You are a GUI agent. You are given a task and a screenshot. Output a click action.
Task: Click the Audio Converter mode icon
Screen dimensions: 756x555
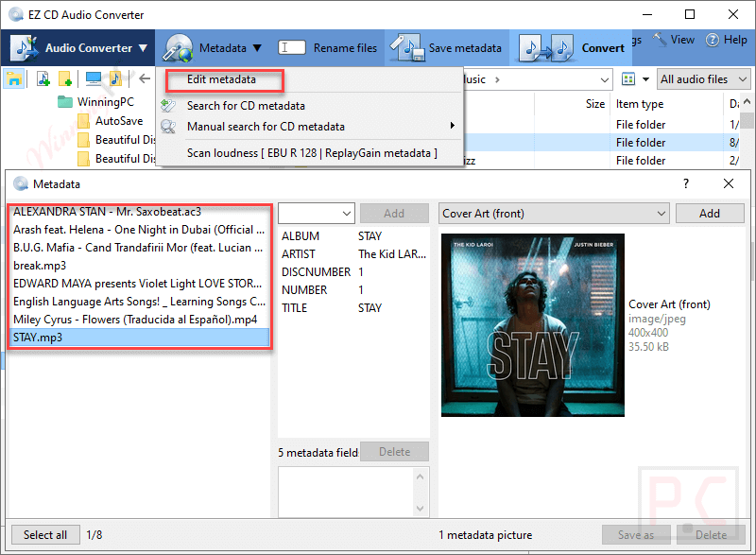click(25, 47)
